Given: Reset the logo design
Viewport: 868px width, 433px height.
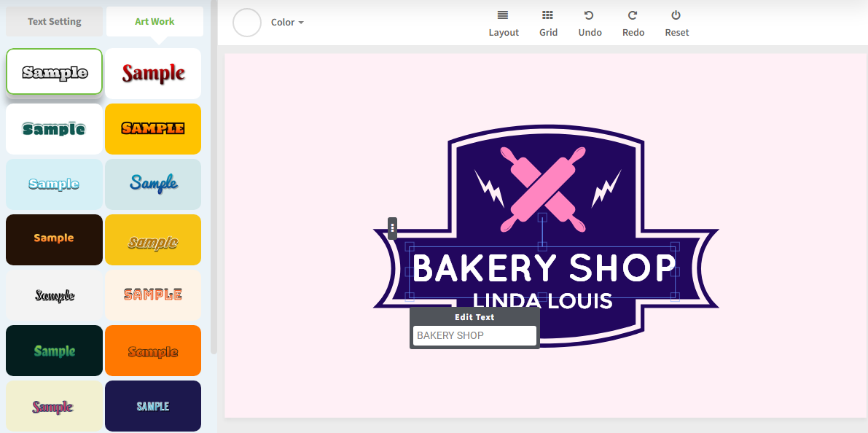Looking at the screenshot, I should pos(676,15).
